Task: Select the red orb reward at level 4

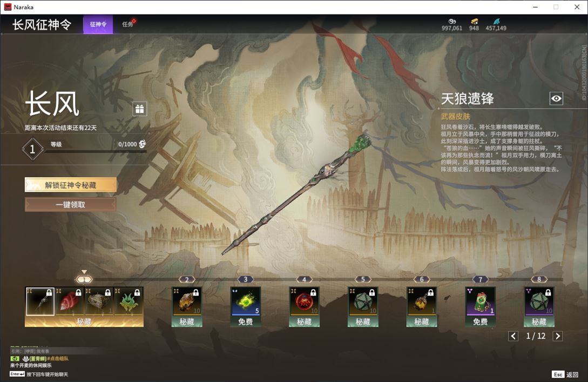Action: tap(304, 301)
